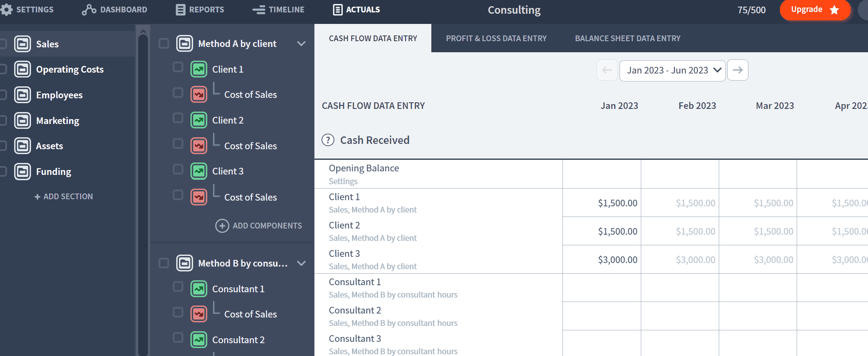Image resolution: width=868 pixels, height=356 pixels.
Task: Click the Assets section icon
Action: click(23, 146)
